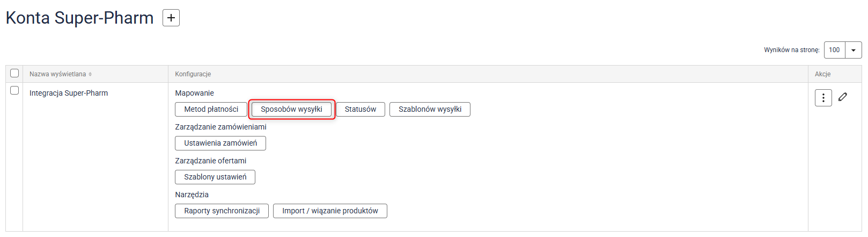Check the Integracja Super-Pharm row checkbox
Image resolution: width=868 pixels, height=237 pixels.
click(x=14, y=90)
